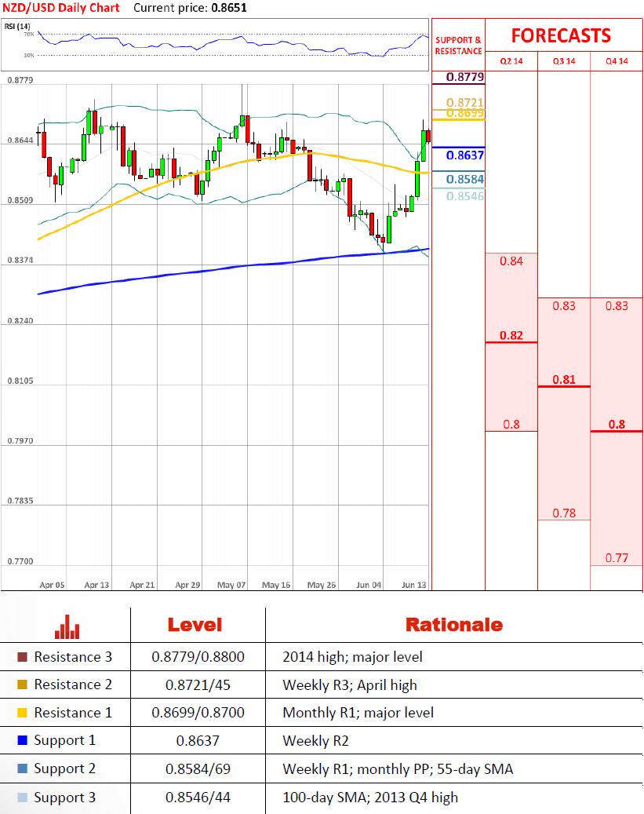
Task: Click the level cell 0.8699/0.8700
Action: (x=198, y=712)
